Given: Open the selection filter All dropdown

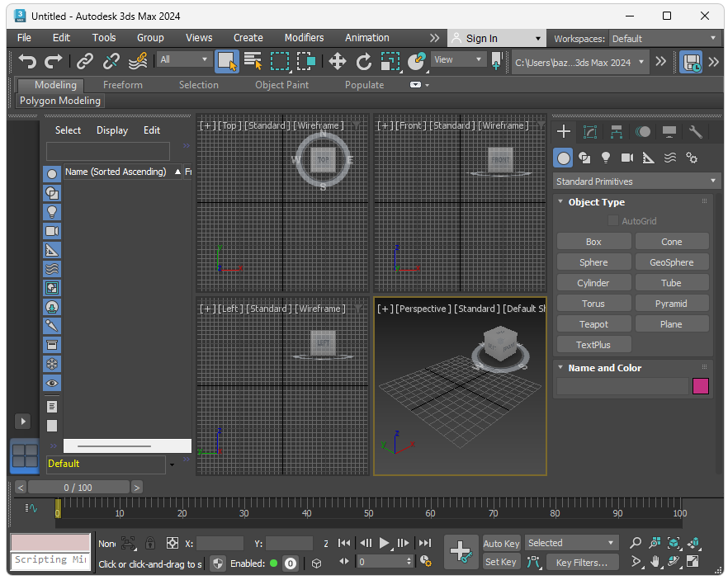Looking at the screenshot, I should tap(184, 59).
